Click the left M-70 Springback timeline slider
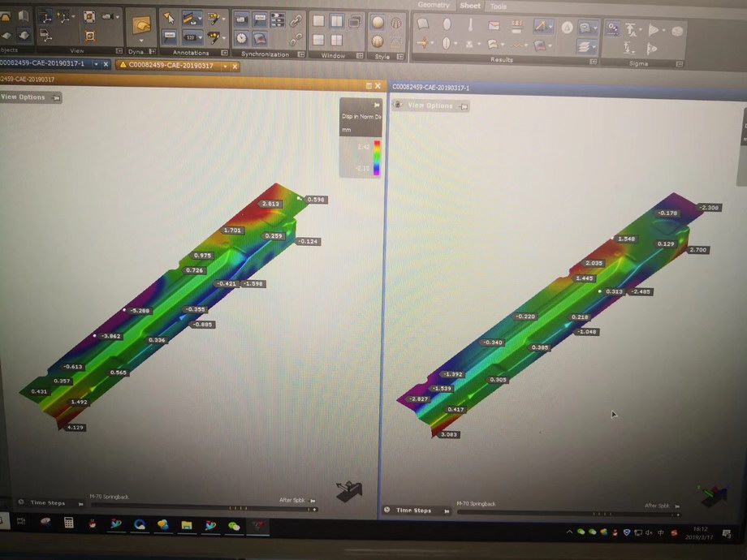 [203, 508]
